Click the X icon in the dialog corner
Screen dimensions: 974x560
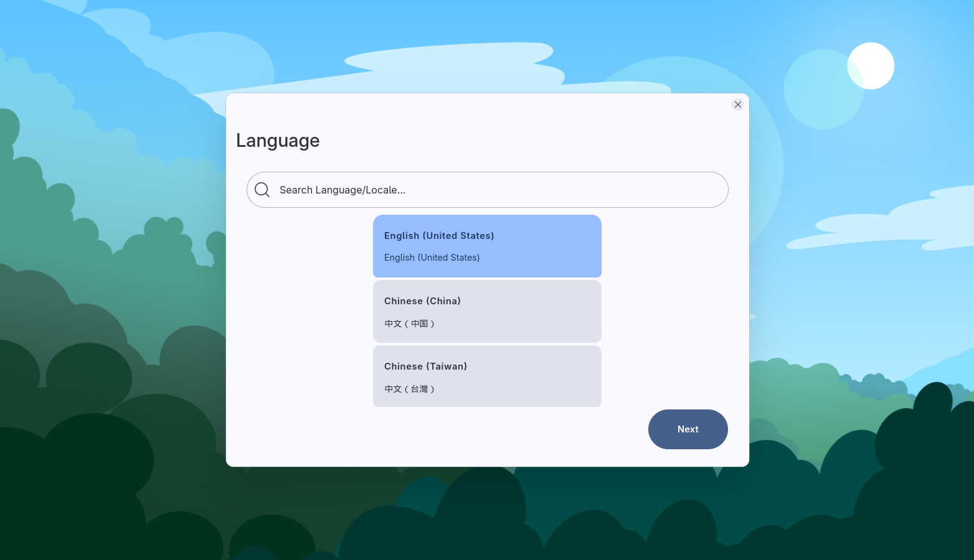coord(737,105)
